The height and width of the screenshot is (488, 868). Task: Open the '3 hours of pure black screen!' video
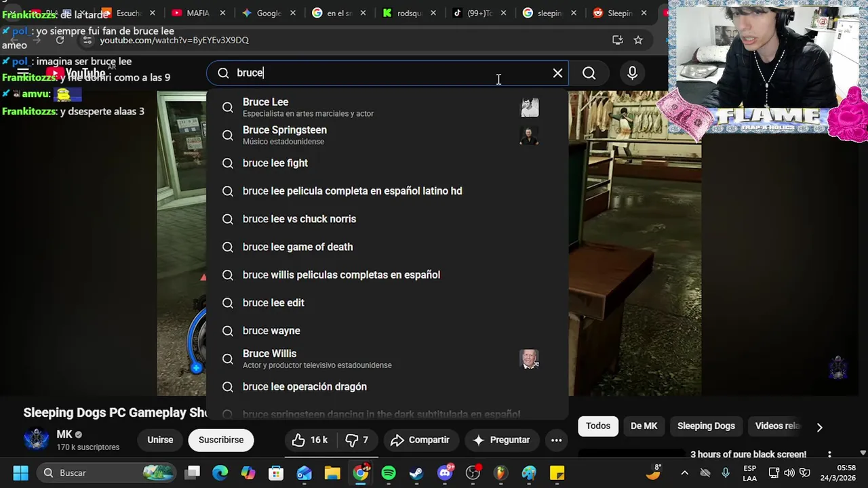point(748,454)
